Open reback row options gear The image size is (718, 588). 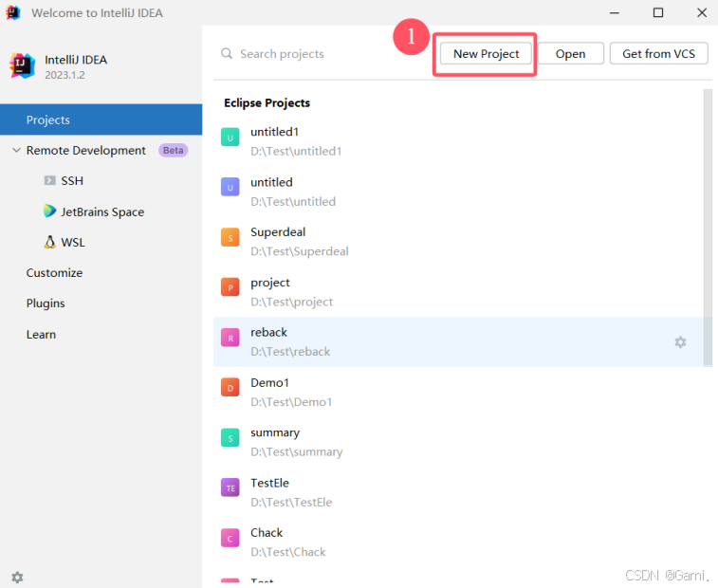[680, 341]
